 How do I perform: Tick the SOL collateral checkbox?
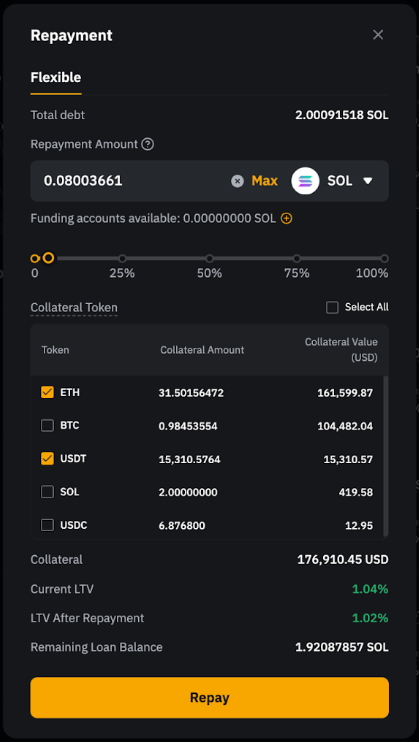(x=47, y=492)
